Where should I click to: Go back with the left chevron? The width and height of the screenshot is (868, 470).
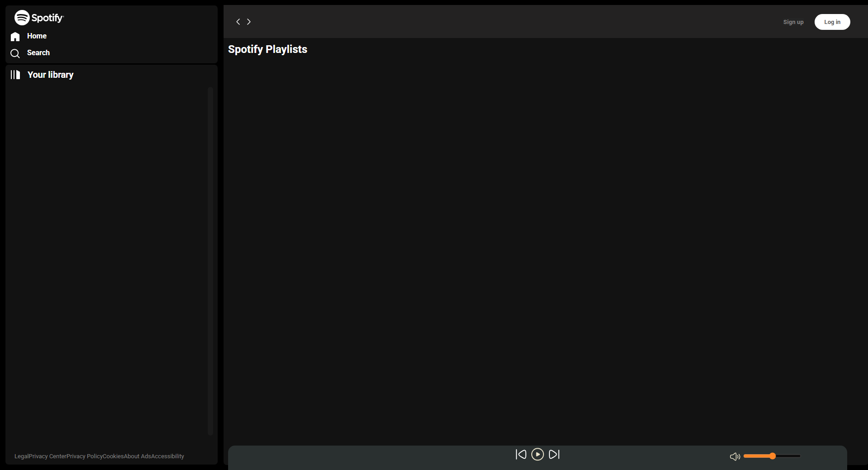coord(238,22)
